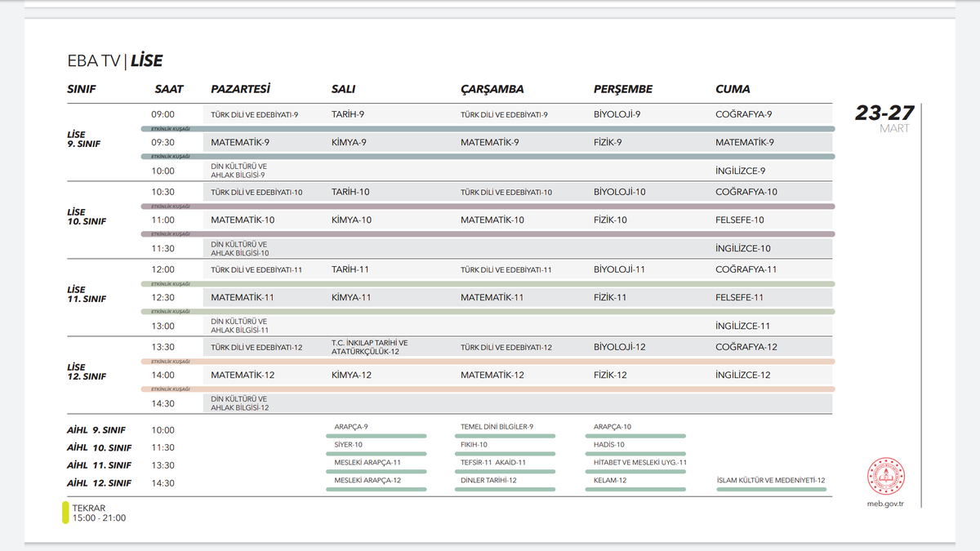This screenshot has width=980, height=551.
Task: Click the PAZARTESİ column header
Action: (x=240, y=89)
